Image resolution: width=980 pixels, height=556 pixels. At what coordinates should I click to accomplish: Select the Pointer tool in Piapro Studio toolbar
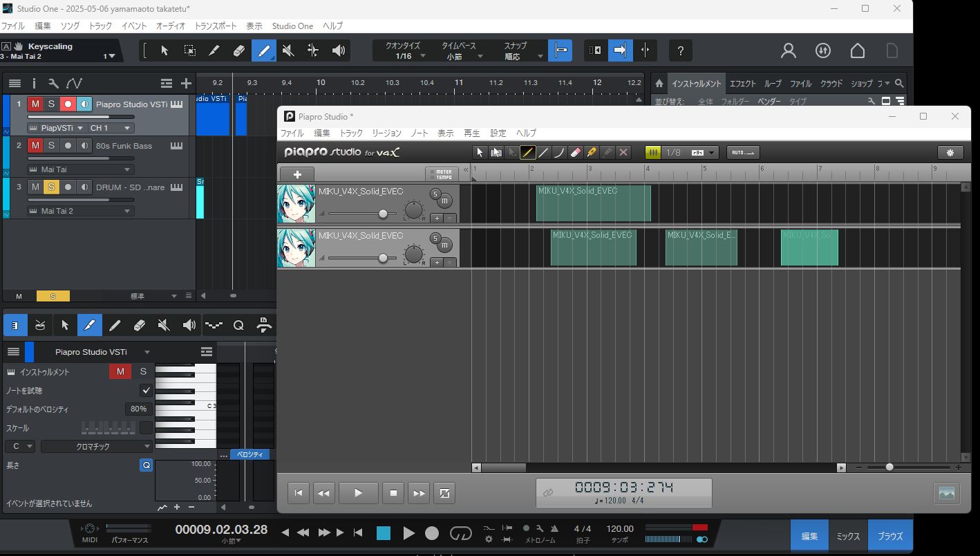coord(480,153)
